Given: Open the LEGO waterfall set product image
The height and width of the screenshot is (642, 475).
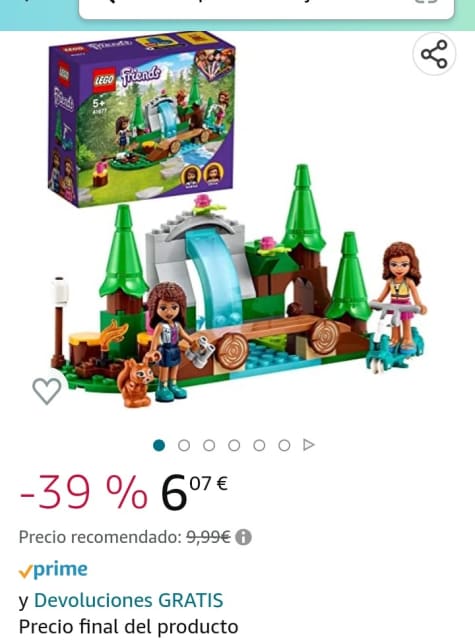Looking at the screenshot, I should click(x=238, y=221).
